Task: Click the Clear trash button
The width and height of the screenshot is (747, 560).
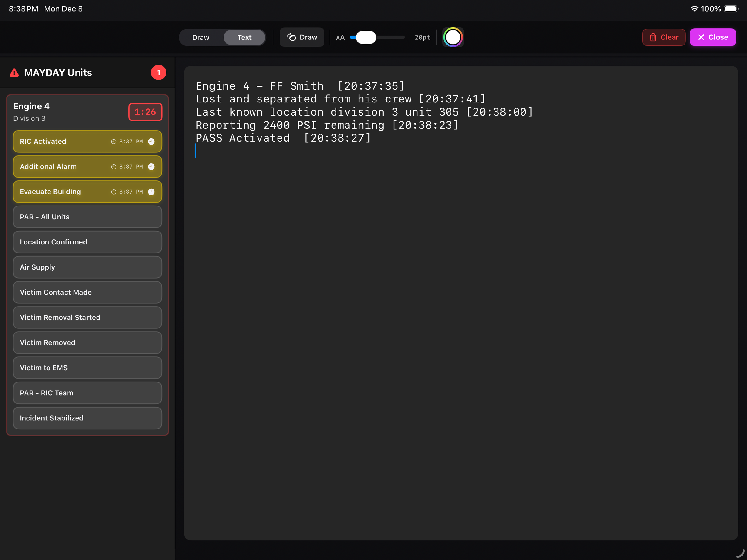Action: point(663,37)
